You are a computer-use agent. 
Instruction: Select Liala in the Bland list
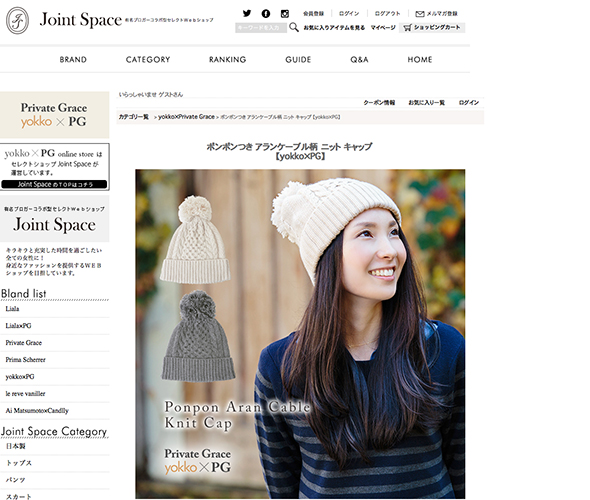tap(12, 309)
